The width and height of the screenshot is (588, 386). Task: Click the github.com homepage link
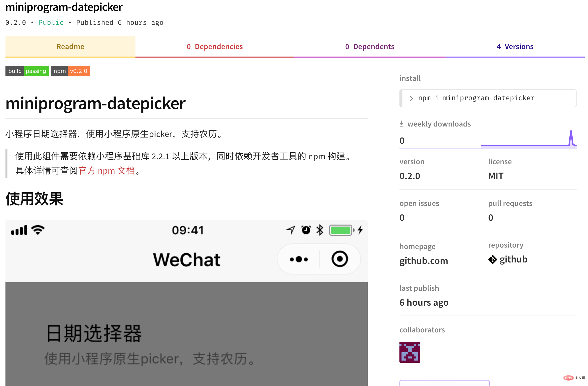coord(424,259)
